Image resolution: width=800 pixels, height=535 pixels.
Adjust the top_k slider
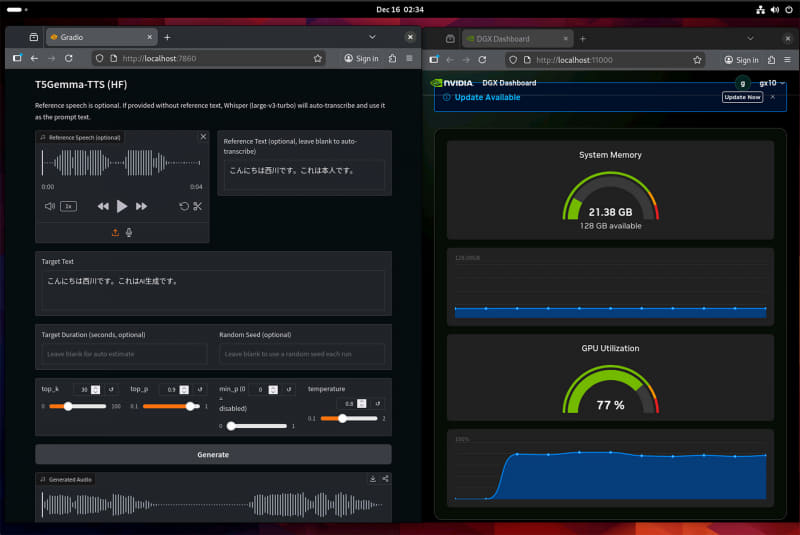(77, 406)
